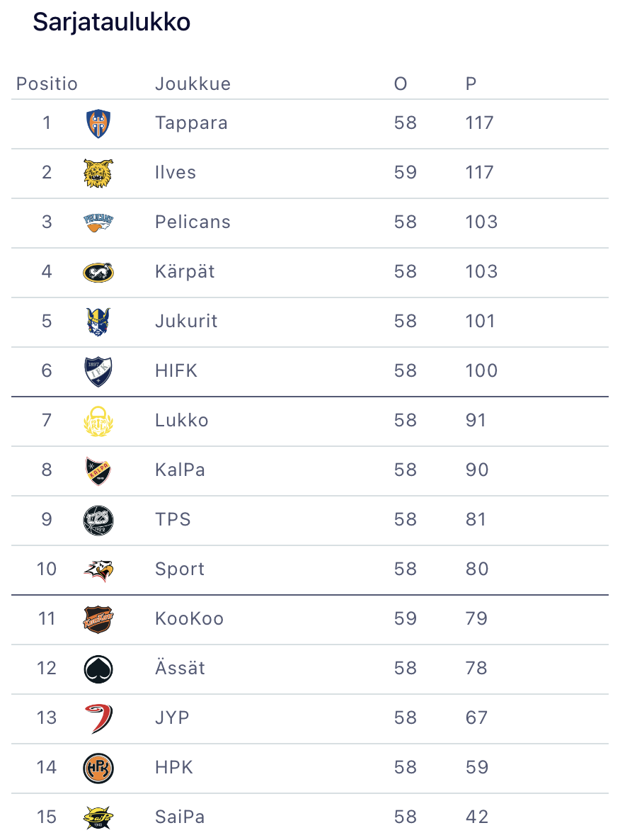This screenshot has height=840, width=620.
Task: Open the Jukurit viking logo
Action: (x=98, y=322)
